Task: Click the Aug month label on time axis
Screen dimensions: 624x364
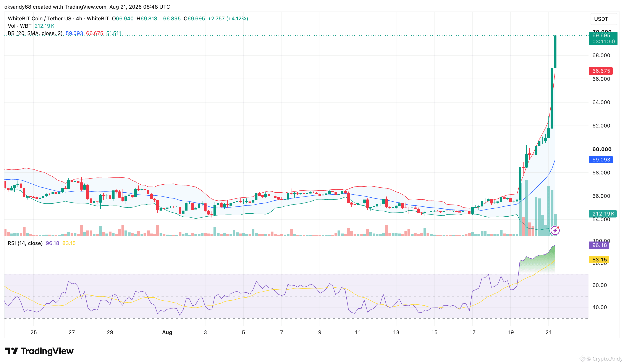Action: point(167,333)
